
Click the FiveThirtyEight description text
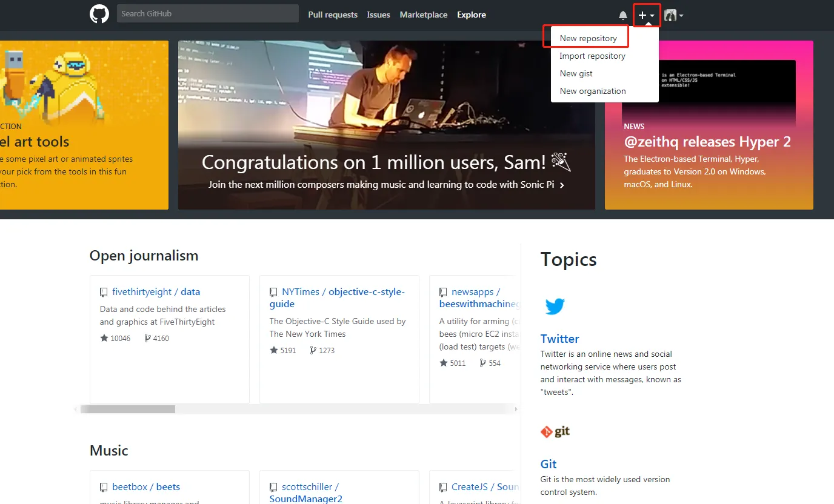click(x=162, y=316)
